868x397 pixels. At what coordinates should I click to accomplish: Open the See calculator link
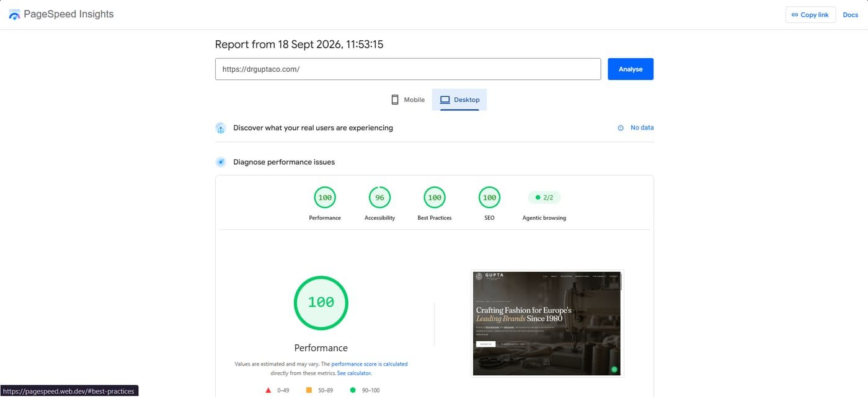354,373
